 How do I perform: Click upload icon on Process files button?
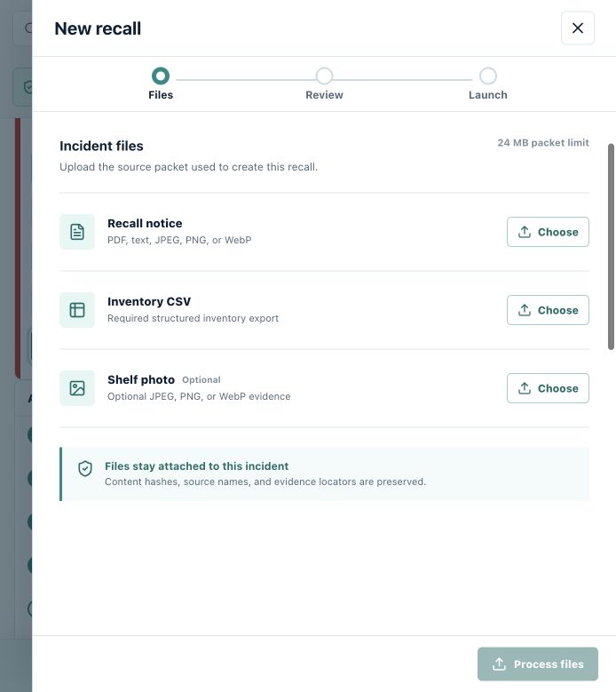point(499,664)
